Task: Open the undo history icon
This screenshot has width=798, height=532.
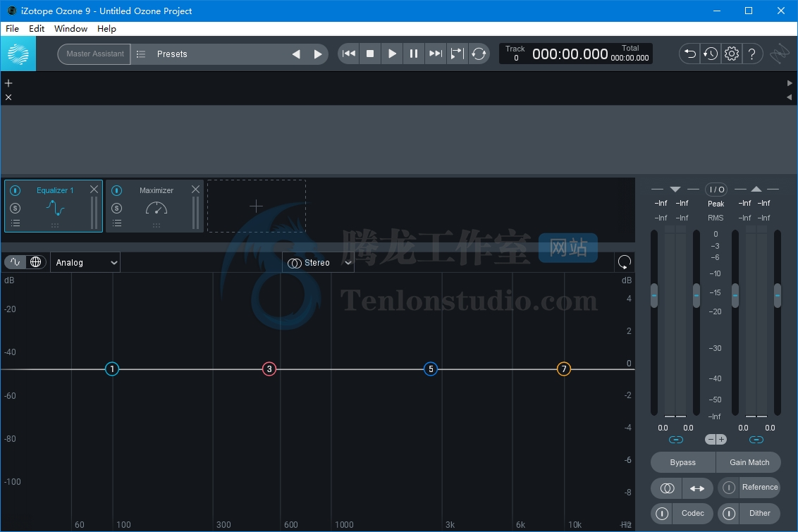Action: [x=711, y=54]
